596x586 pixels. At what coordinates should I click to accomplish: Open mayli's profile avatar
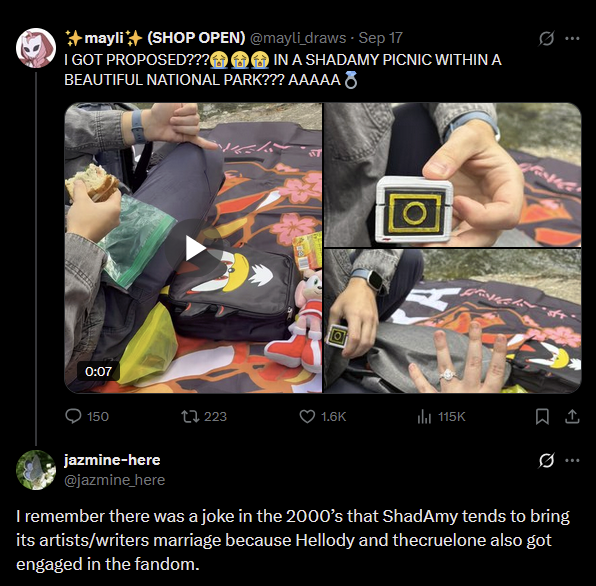(36, 48)
